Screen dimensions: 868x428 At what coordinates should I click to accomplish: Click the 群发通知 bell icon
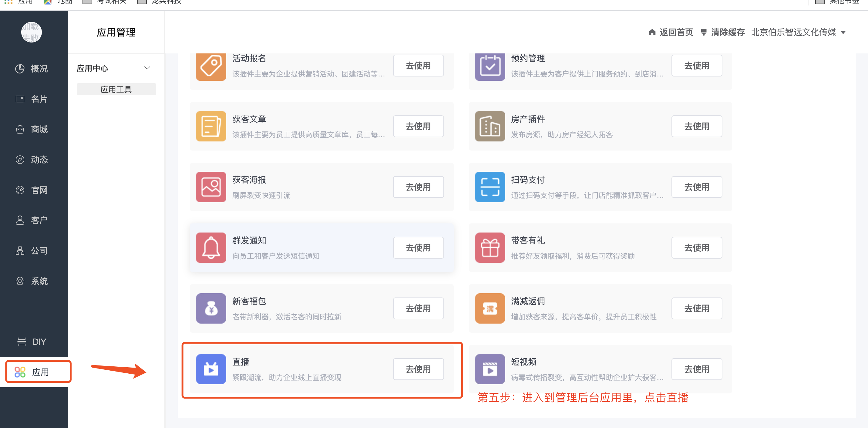click(211, 248)
